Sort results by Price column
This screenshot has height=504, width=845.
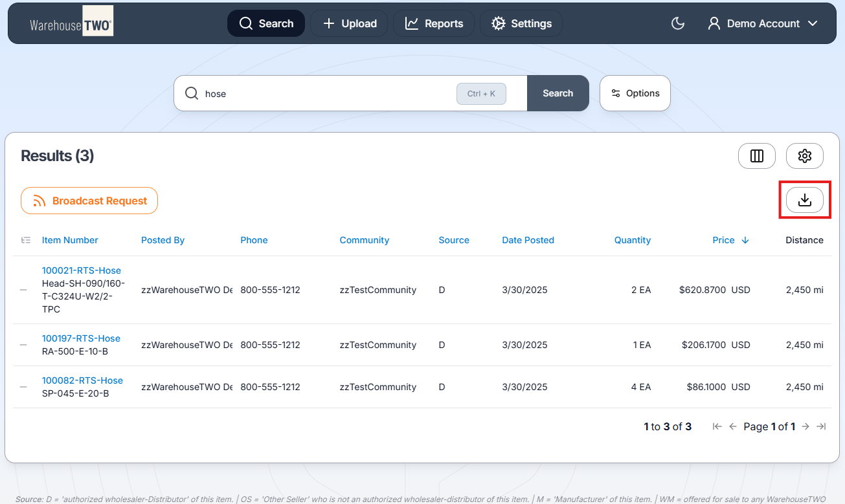click(x=724, y=240)
